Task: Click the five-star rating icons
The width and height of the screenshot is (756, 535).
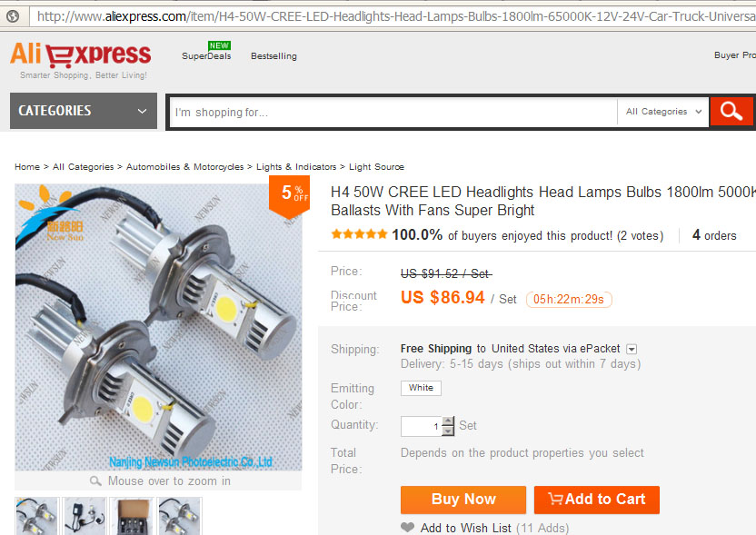Action: (x=359, y=234)
